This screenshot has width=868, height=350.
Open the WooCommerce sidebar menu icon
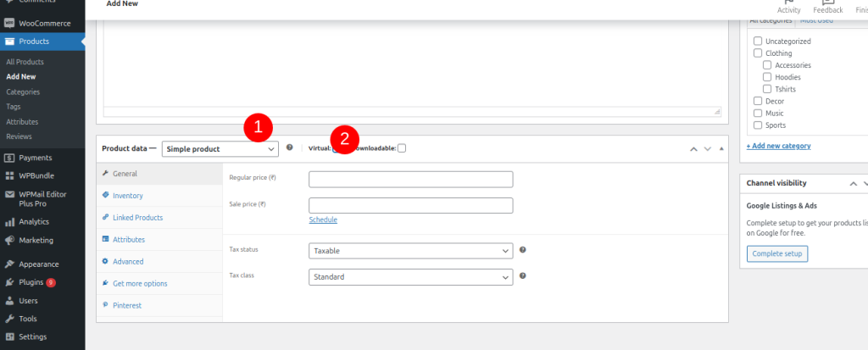8,23
